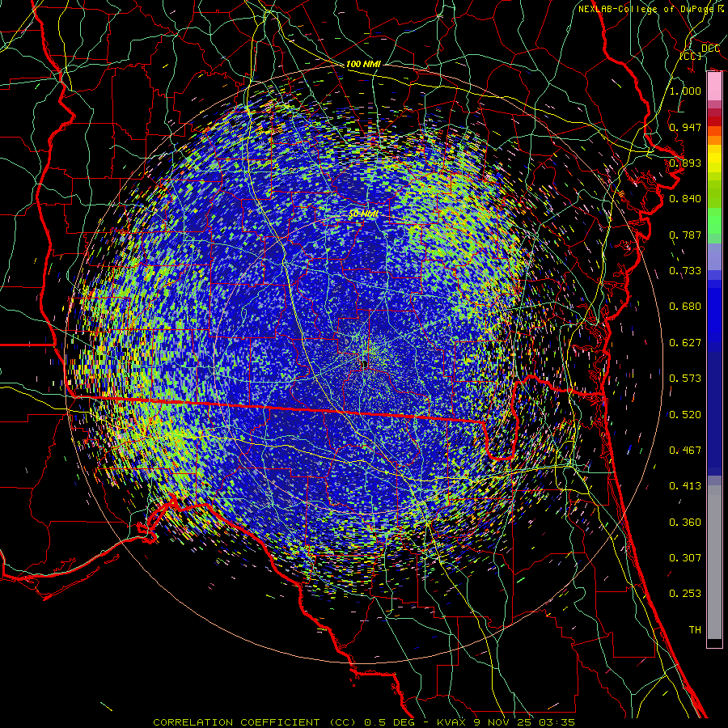Click the 0.573 scale value
Image resolution: width=728 pixels, height=728 pixels.
coord(685,378)
